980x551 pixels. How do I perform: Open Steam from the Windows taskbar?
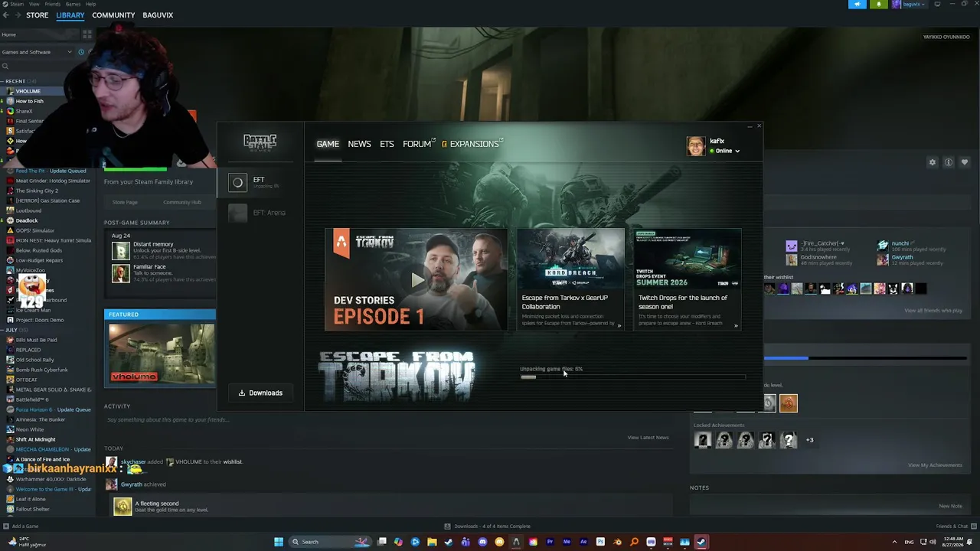coord(701,542)
